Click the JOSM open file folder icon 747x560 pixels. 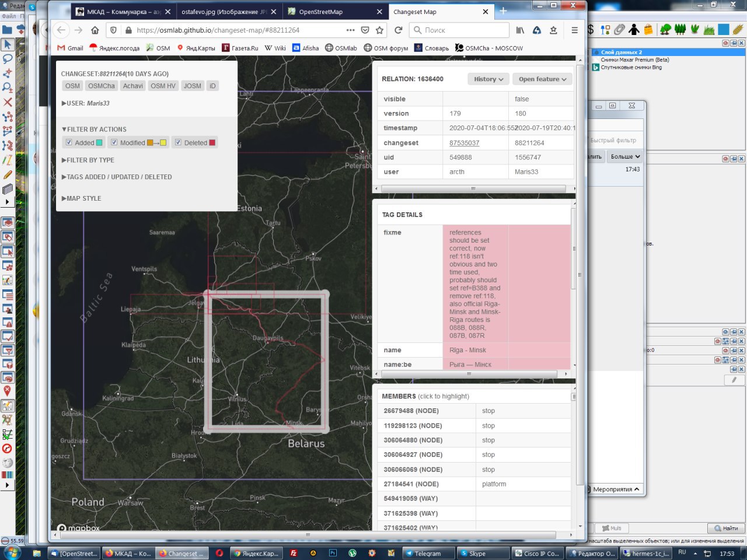[x=7, y=30]
